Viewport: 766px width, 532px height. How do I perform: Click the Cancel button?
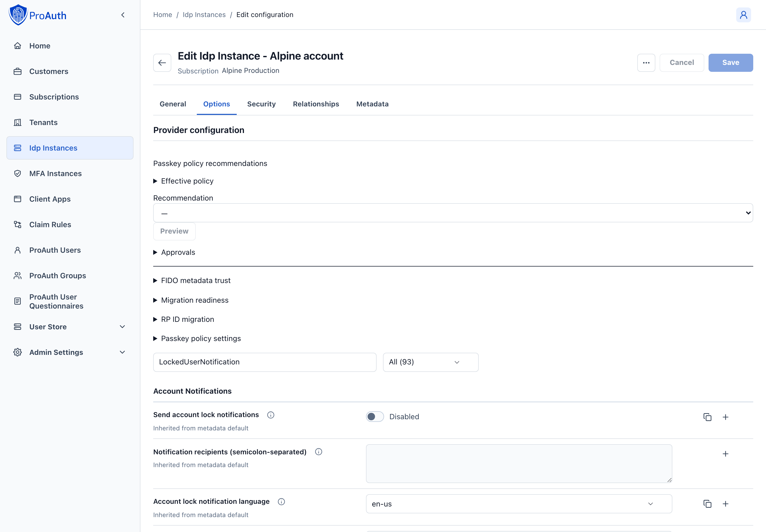click(682, 63)
